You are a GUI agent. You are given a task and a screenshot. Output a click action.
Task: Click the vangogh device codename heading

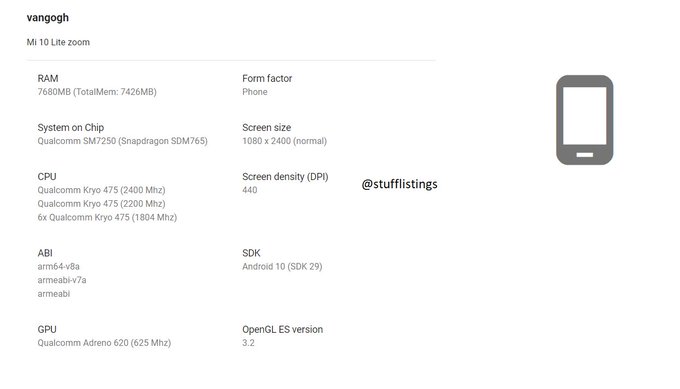(x=48, y=18)
